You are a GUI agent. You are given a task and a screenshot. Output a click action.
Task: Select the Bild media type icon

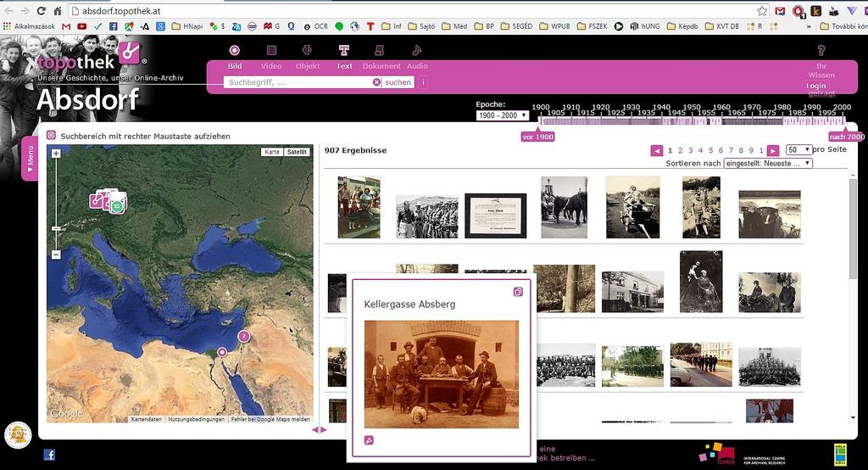235,50
